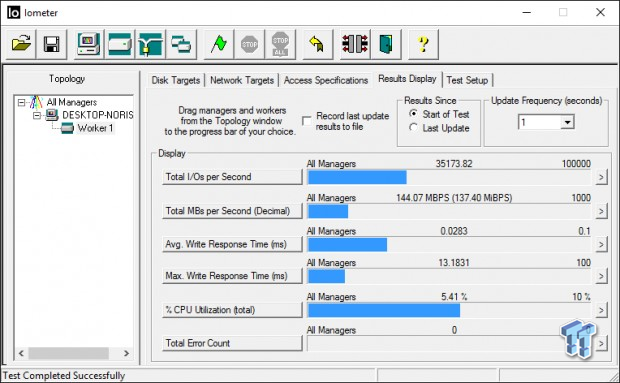Switch to Disk Targets tab

176,80
